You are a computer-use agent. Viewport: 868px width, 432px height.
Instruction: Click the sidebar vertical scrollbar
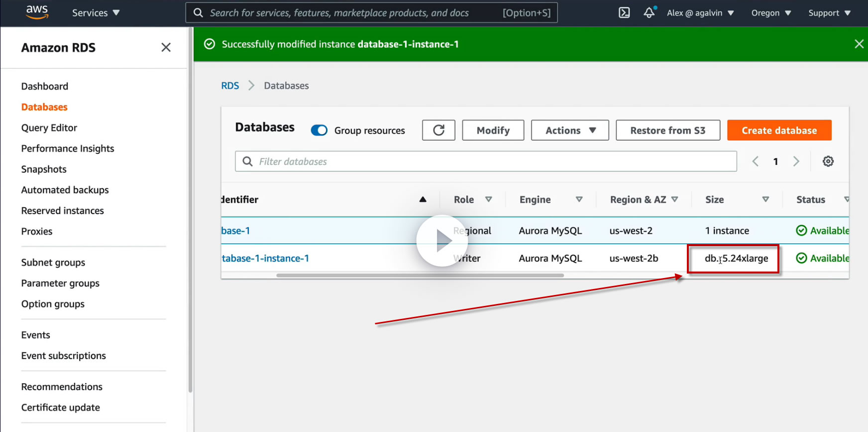pos(190,209)
